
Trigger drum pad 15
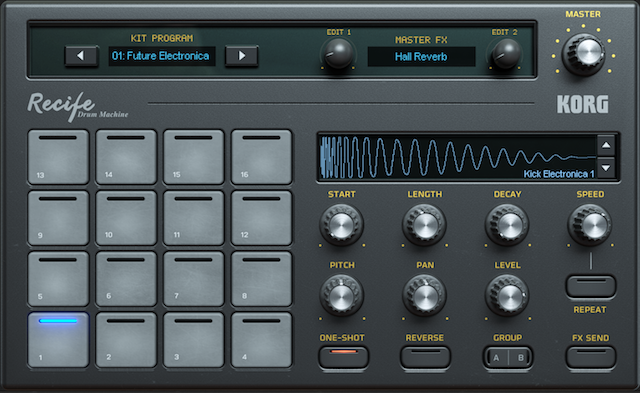pyautogui.click(x=194, y=157)
